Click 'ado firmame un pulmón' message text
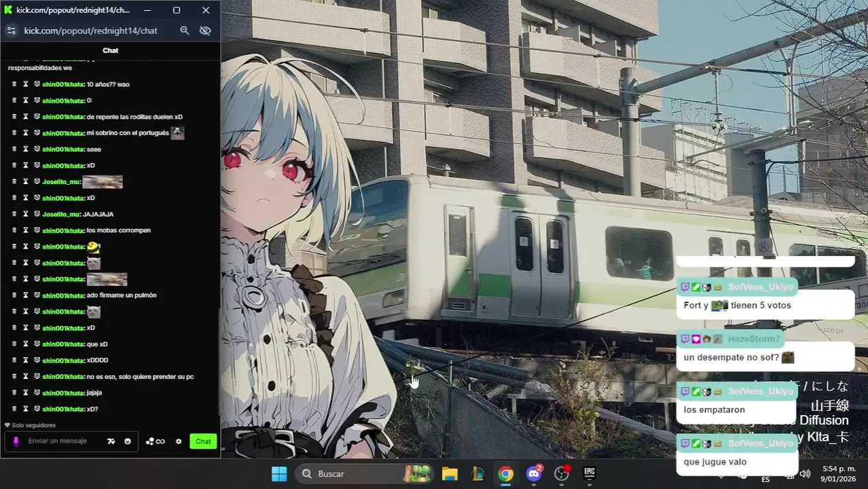The image size is (868, 489). (122, 295)
